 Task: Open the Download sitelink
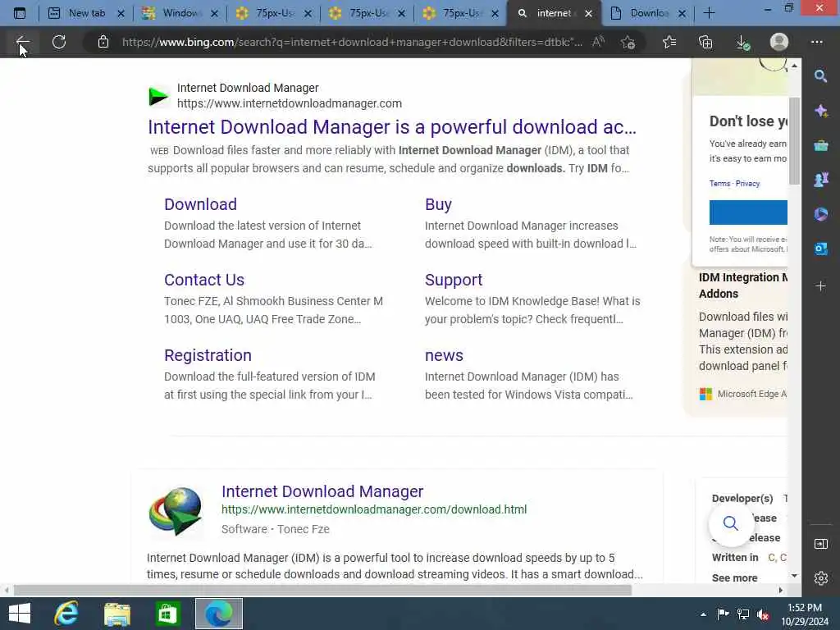point(200,204)
